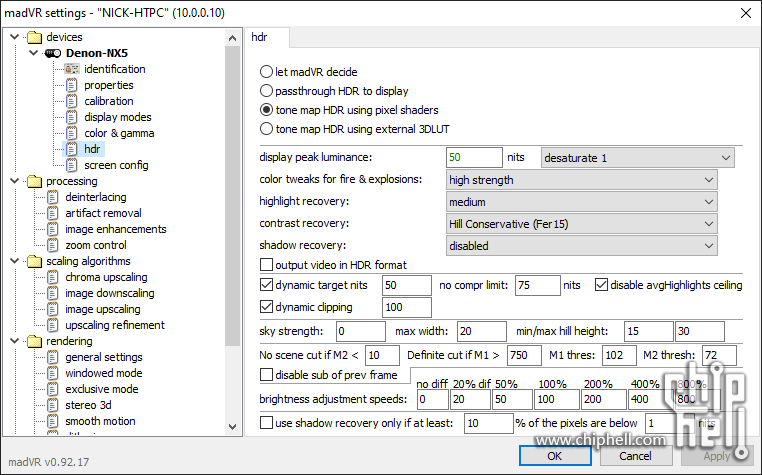Click the color & gamma page icon
Screen dimensions: 762x475
pyautogui.click(x=71, y=133)
